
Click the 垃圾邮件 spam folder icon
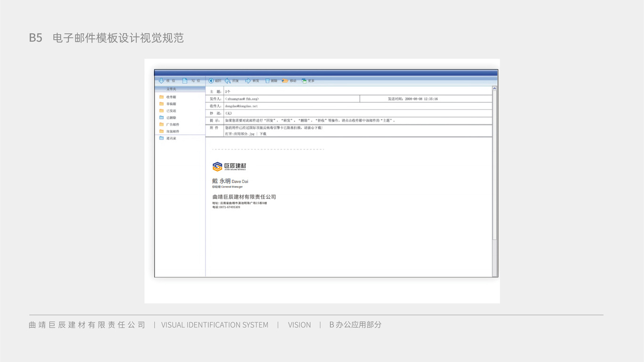(x=161, y=131)
